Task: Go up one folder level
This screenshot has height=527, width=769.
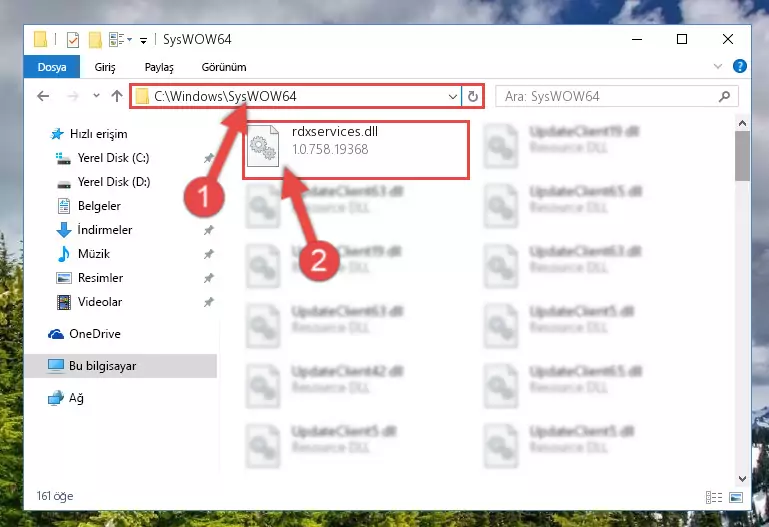Action: click(x=117, y=96)
